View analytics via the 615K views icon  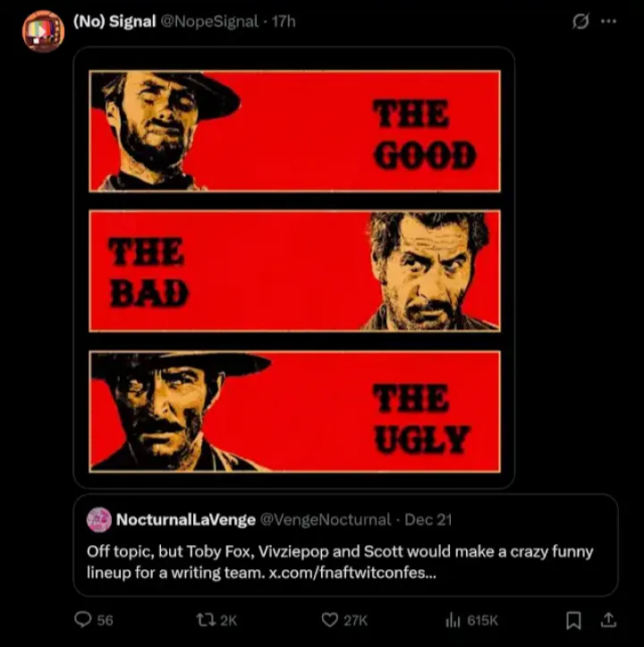tap(453, 619)
